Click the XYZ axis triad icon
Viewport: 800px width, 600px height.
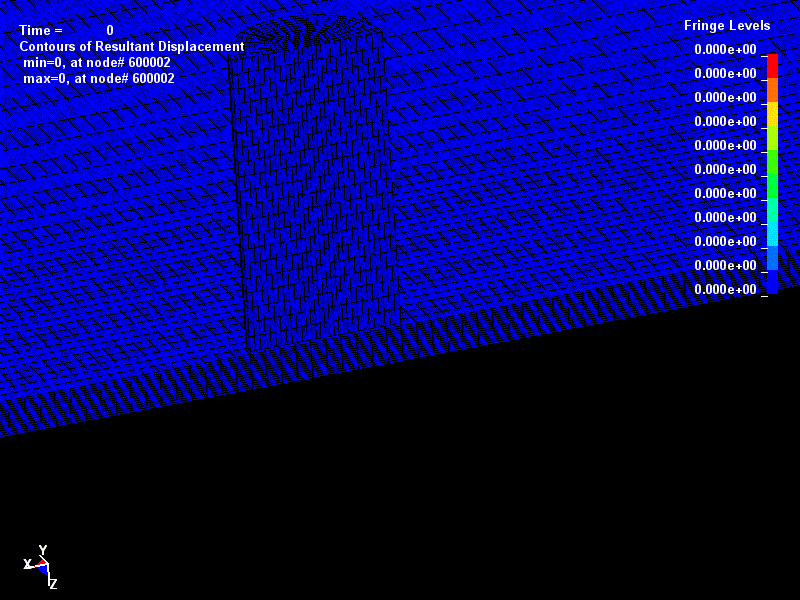(41, 566)
